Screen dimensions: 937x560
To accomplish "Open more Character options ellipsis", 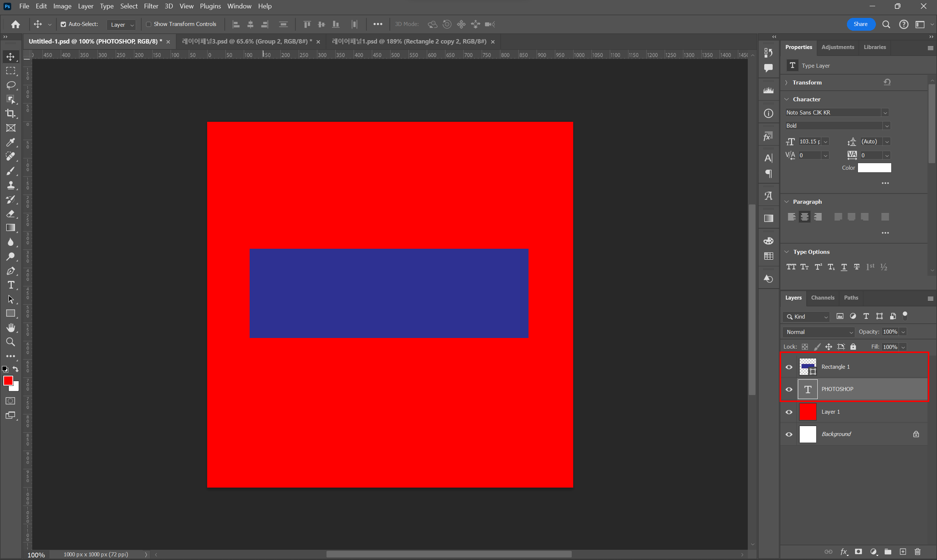I will [x=885, y=183].
